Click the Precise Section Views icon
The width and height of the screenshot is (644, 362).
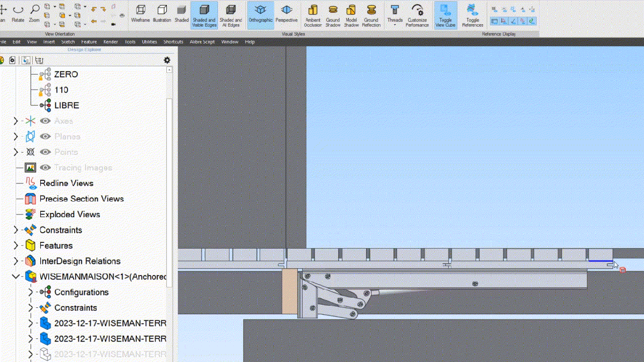pos(30,199)
